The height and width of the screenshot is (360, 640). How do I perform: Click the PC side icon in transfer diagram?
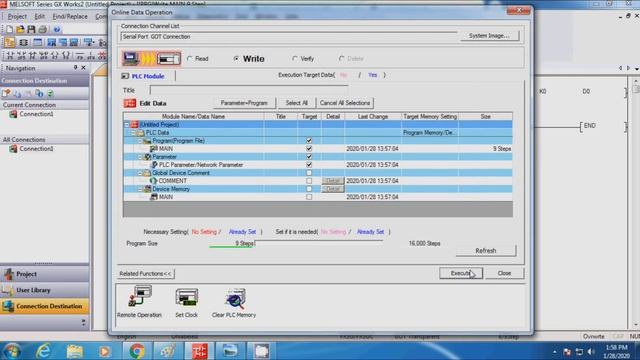coord(131,58)
